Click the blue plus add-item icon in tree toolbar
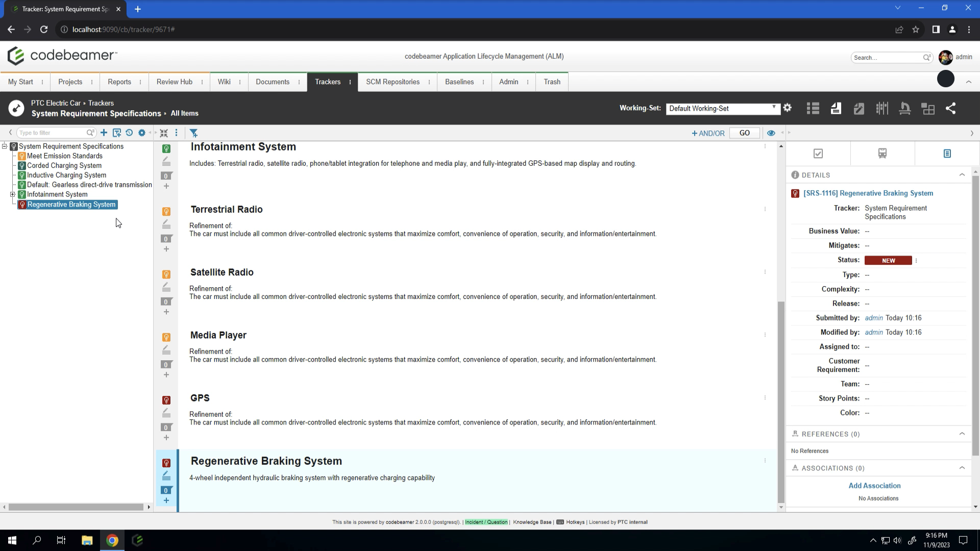 pyautogui.click(x=104, y=133)
